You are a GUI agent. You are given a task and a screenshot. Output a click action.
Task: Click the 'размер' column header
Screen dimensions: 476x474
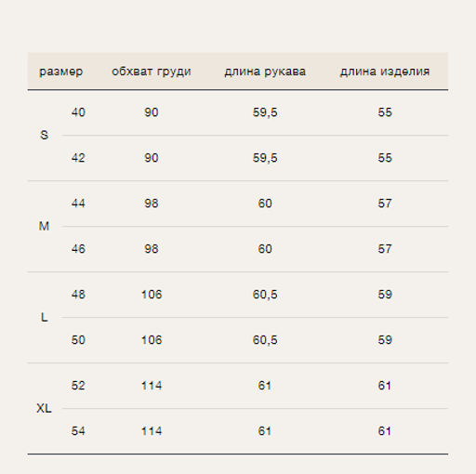61,72
